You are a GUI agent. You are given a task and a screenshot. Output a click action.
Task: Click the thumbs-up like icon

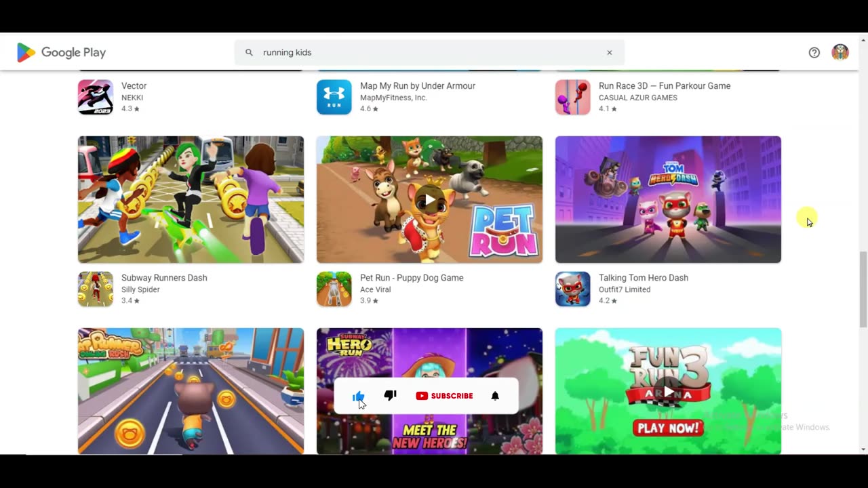pyautogui.click(x=359, y=396)
